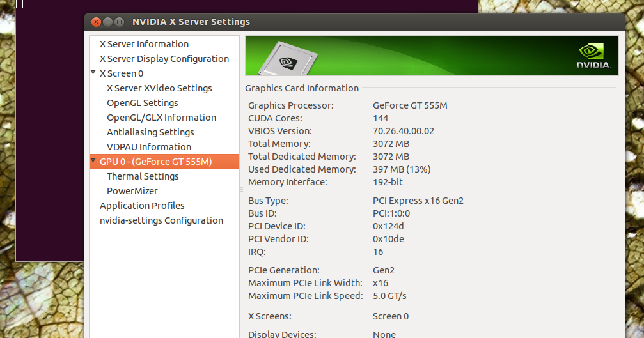Click the 'Used Dedicated Memory:' label
Viewport: 644px width, 338px height.
coord(302,169)
